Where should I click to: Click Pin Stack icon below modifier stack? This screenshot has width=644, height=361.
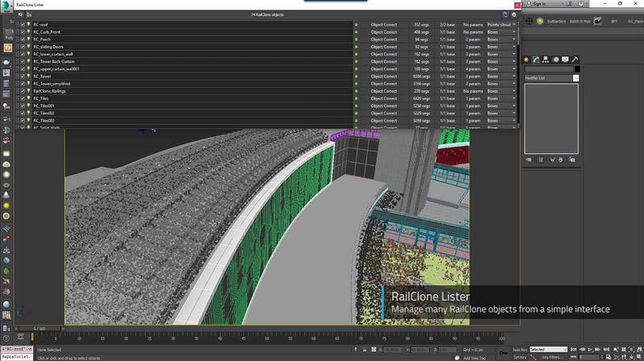coord(529,160)
